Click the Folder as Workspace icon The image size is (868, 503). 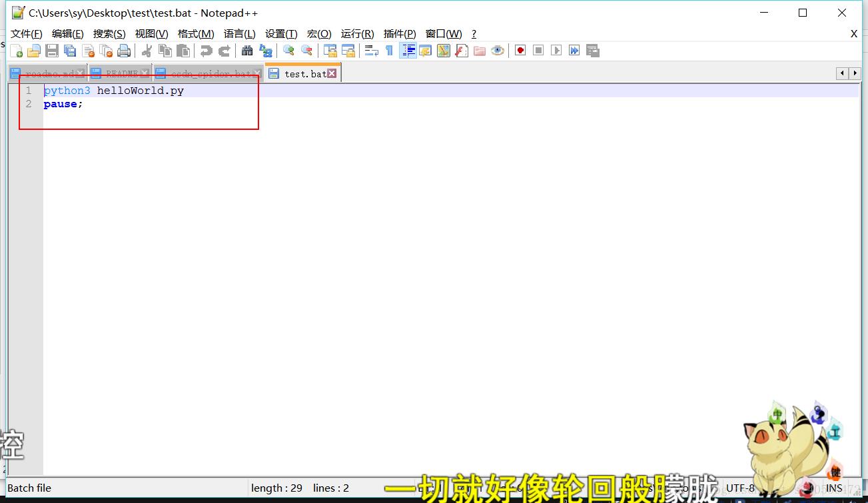480,51
